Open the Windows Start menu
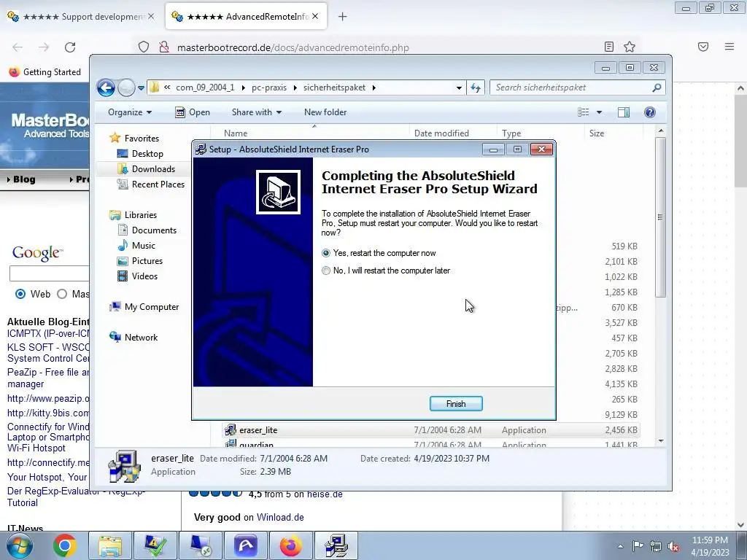This screenshot has height=560, width=747. pyautogui.click(x=20, y=545)
